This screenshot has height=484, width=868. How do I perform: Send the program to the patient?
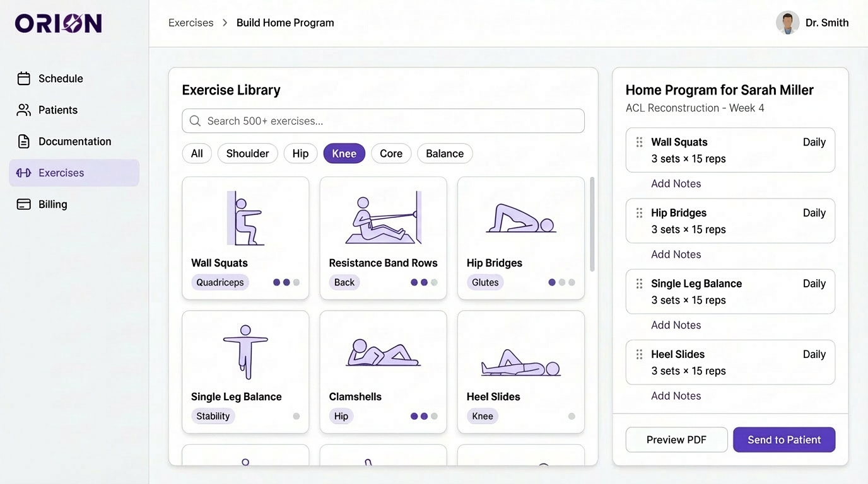[x=784, y=439]
